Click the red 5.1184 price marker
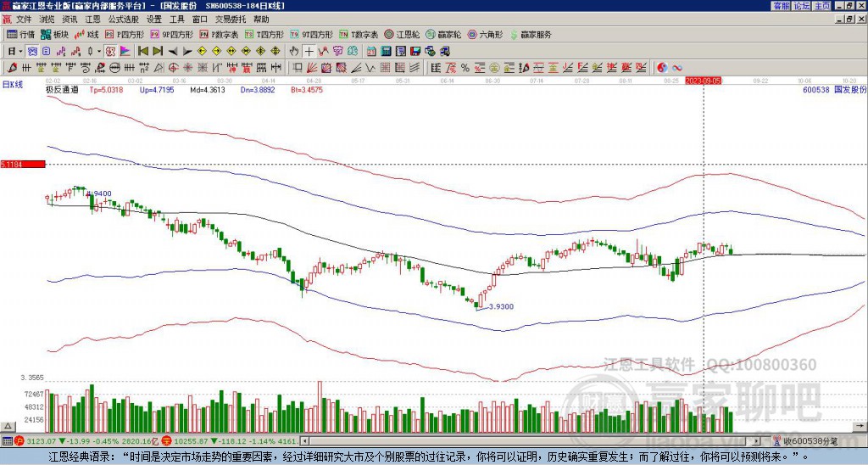868x465 pixels. (23, 164)
